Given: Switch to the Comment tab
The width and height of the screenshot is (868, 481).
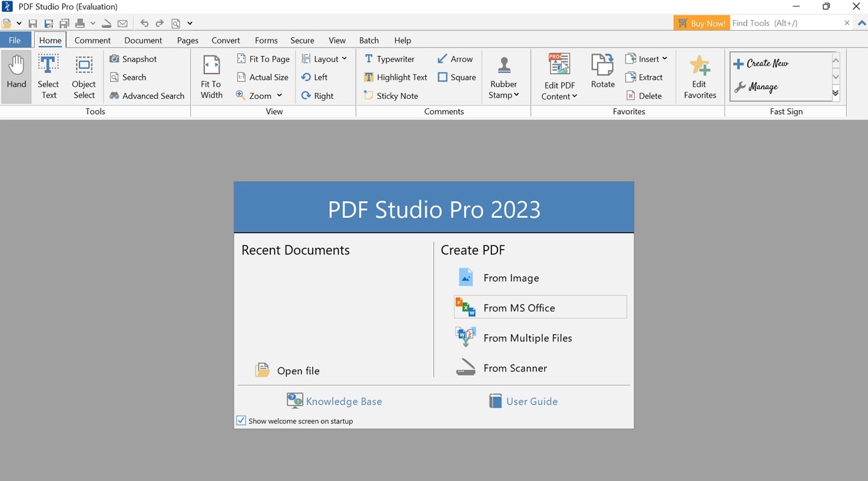Looking at the screenshot, I should (93, 40).
